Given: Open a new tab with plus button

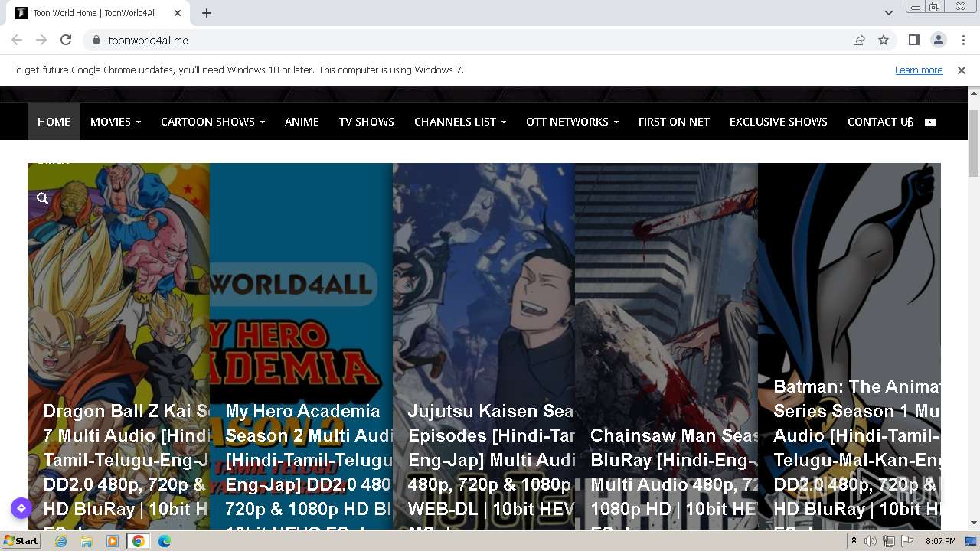Looking at the screenshot, I should coord(207,13).
